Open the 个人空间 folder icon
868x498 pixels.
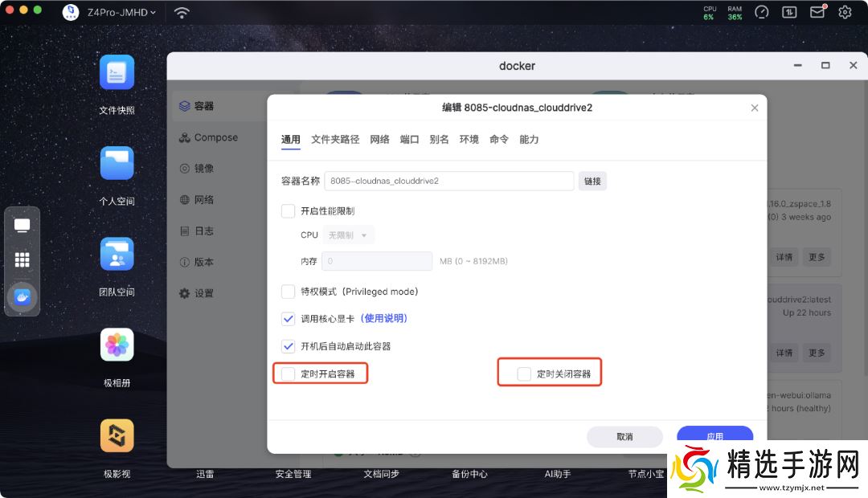[117, 163]
